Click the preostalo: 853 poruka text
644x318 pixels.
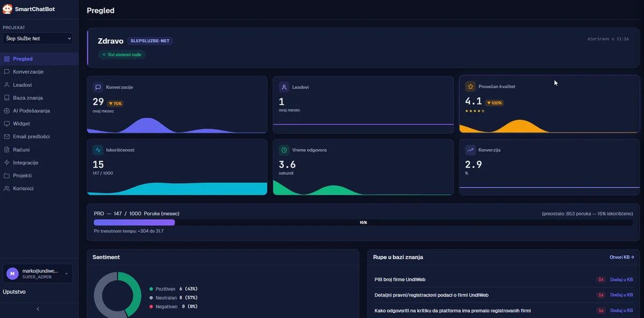tap(587, 214)
